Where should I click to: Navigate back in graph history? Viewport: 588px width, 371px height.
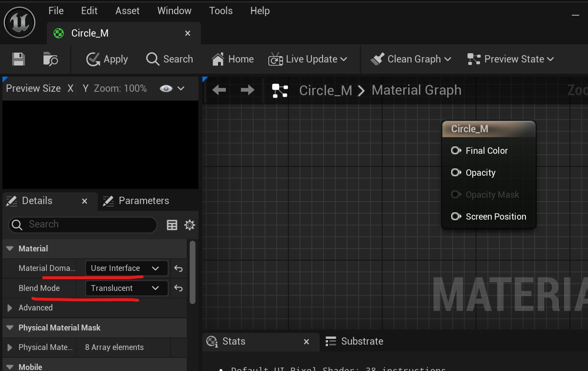coord(219,90)
